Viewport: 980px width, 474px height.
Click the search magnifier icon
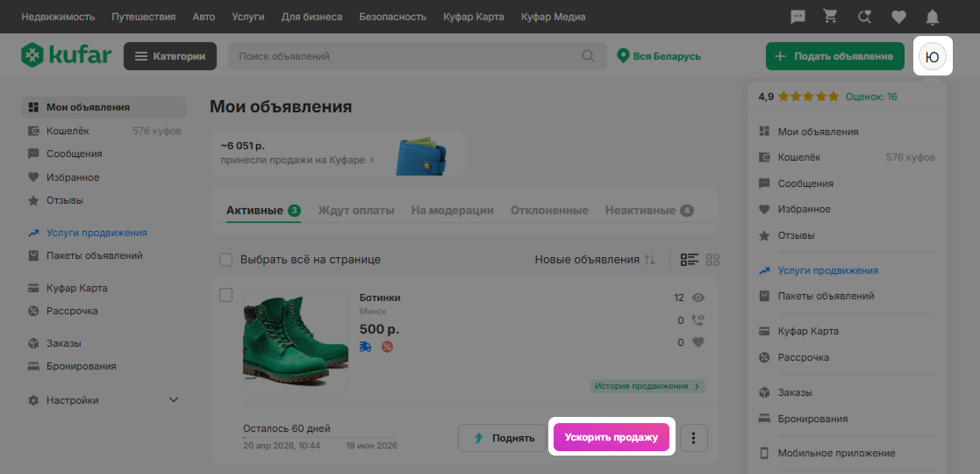[588, 56]
